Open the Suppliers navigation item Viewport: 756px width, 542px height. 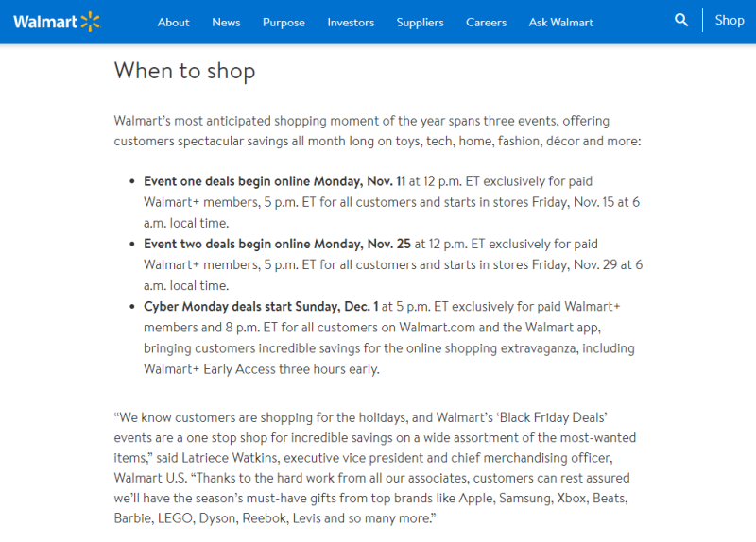tap(420, 22)
